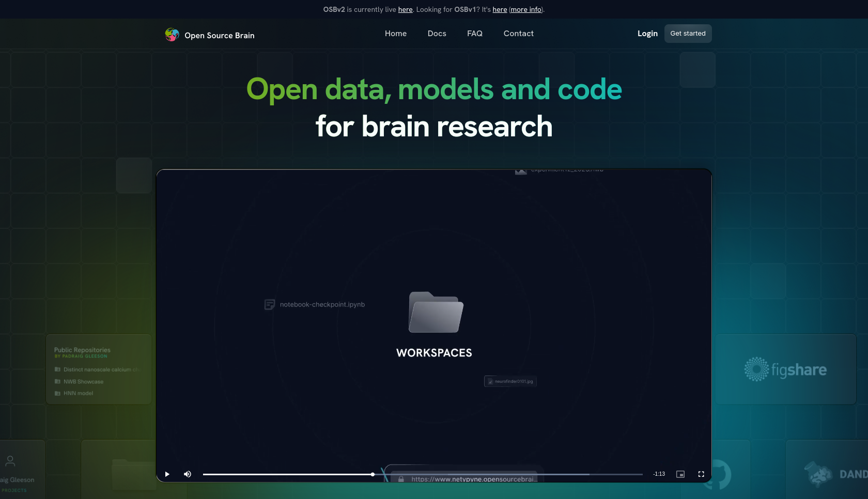Viewport: 868px width, 499px height.
Task: Seek the video progress slider
Action: [423, 474]
